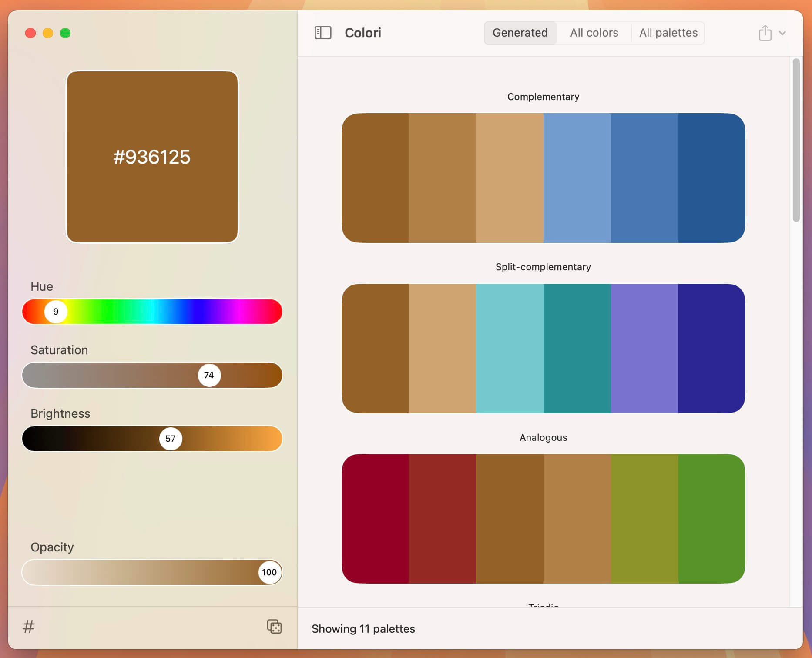Generate a random color with the dice icon
Viewport: 812px width, 658px height.
pos(274,627)
